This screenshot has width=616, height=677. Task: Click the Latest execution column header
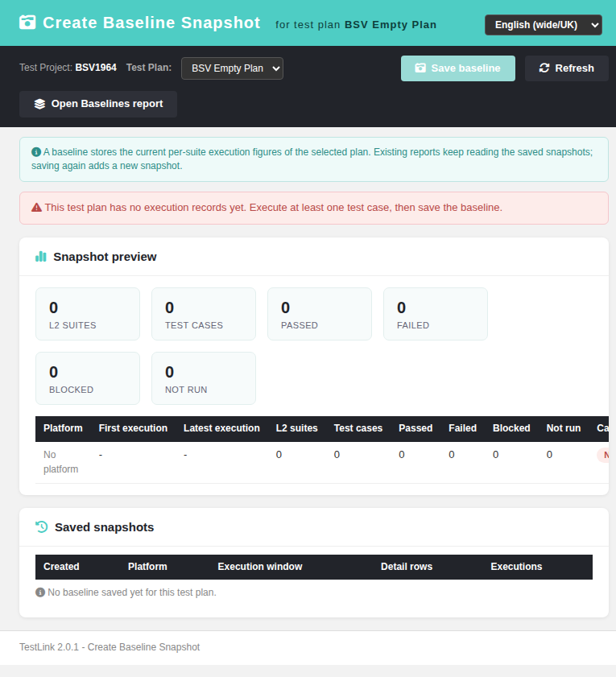tap(221, 428)
